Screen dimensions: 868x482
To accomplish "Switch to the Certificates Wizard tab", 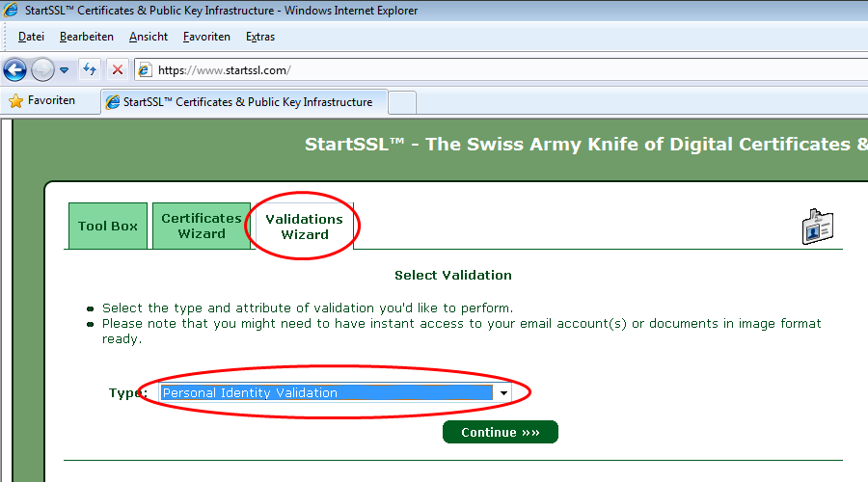I will tap(202, 226).
